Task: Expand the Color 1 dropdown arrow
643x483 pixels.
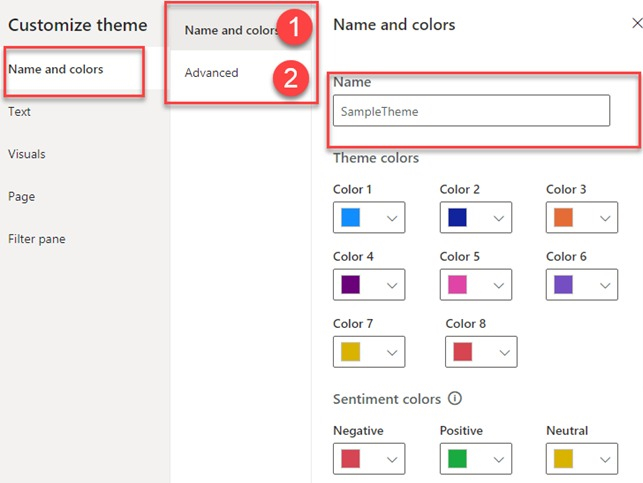Action: point(392,218)
